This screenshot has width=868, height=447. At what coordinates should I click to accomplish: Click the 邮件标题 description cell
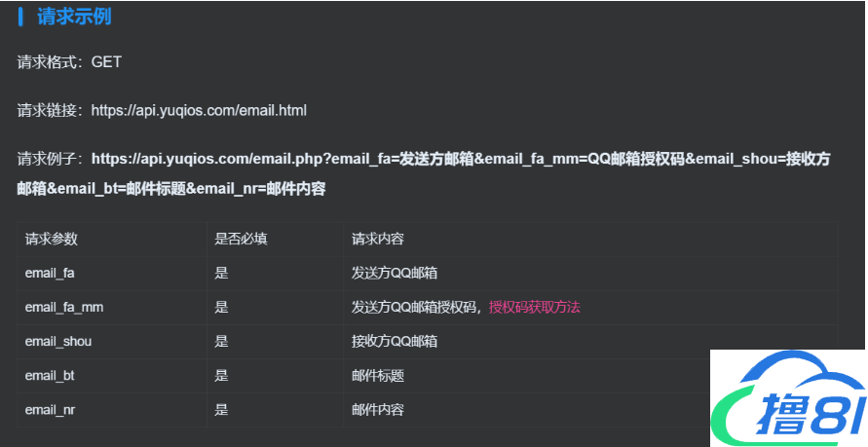pos(378,375)
